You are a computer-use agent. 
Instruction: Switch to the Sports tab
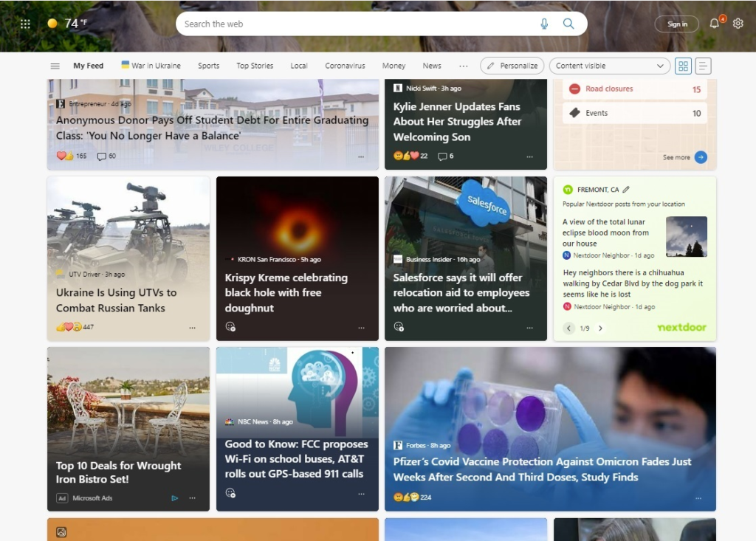(x=209, y=66)
